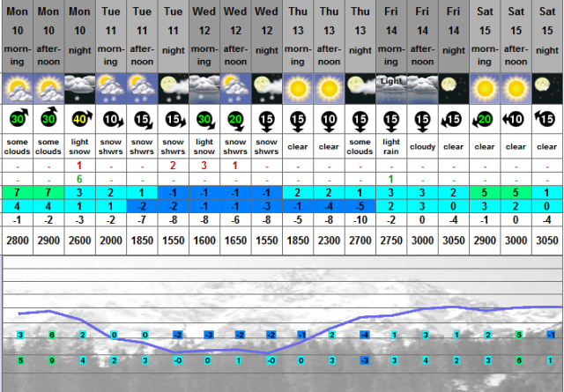This screenshot has width=564, height=392.
Task: Click the Monday morning partly cloudy weather icon
Action: point(18,89)
